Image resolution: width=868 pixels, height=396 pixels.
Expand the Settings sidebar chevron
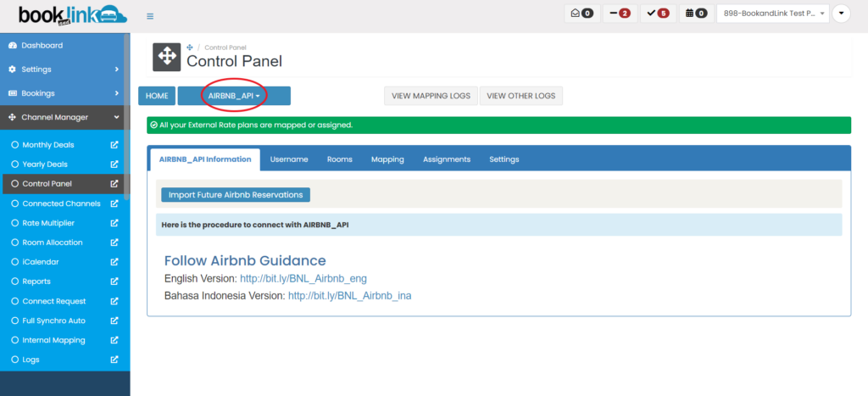[x=117, y=70]
